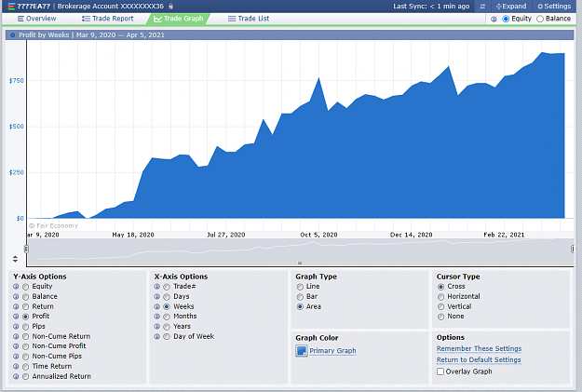
Task: Click the info icon next to the Days option
Action: tap(157, 297)
